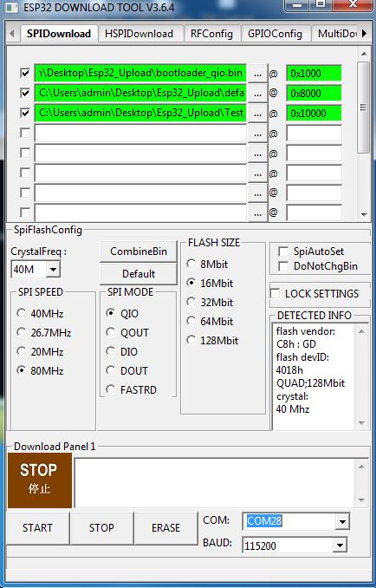Viewport: 376px width, 588px height.
Task: Uncheck the bootloader_qio.bin file checkbox
Action: [25, 73]
